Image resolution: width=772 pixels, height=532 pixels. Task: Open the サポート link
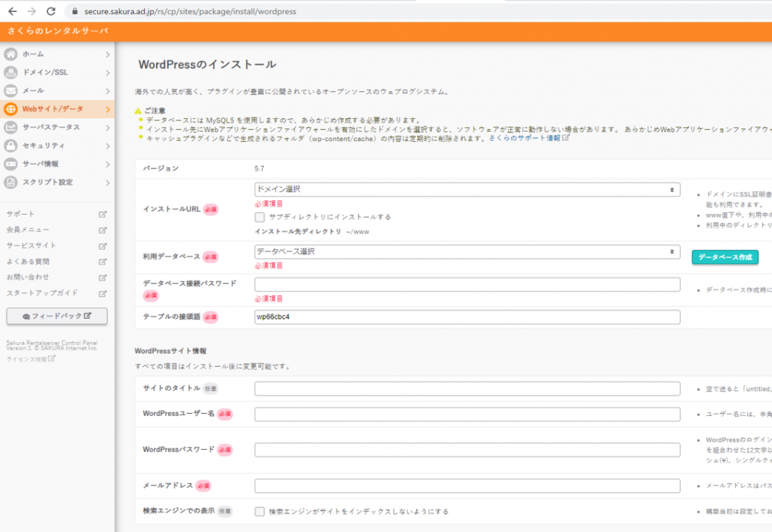20,214
